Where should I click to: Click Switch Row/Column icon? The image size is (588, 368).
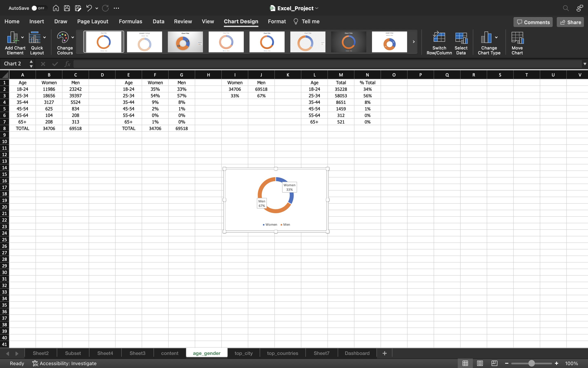pyautogui.click(x=439, y=37)
